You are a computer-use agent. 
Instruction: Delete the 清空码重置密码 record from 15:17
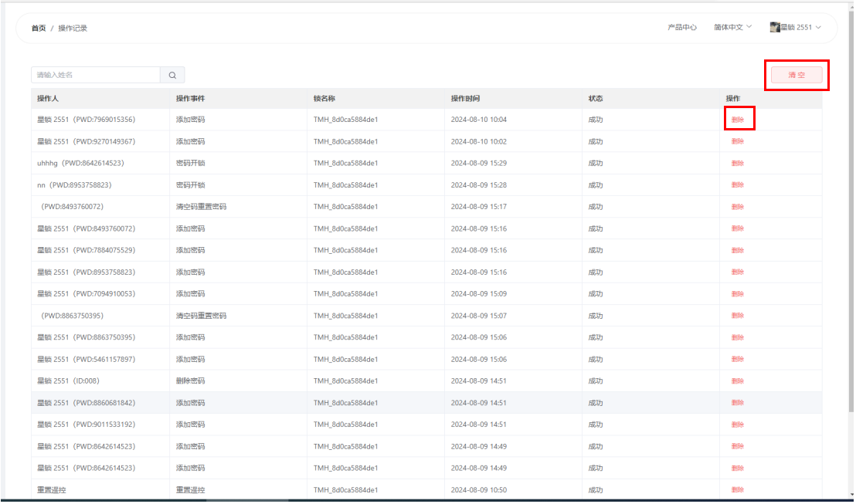click(738, 207)
